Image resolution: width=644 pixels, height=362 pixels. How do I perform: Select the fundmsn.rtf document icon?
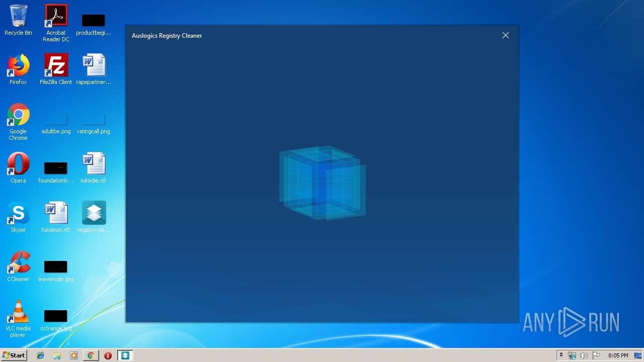coord(56,217)
